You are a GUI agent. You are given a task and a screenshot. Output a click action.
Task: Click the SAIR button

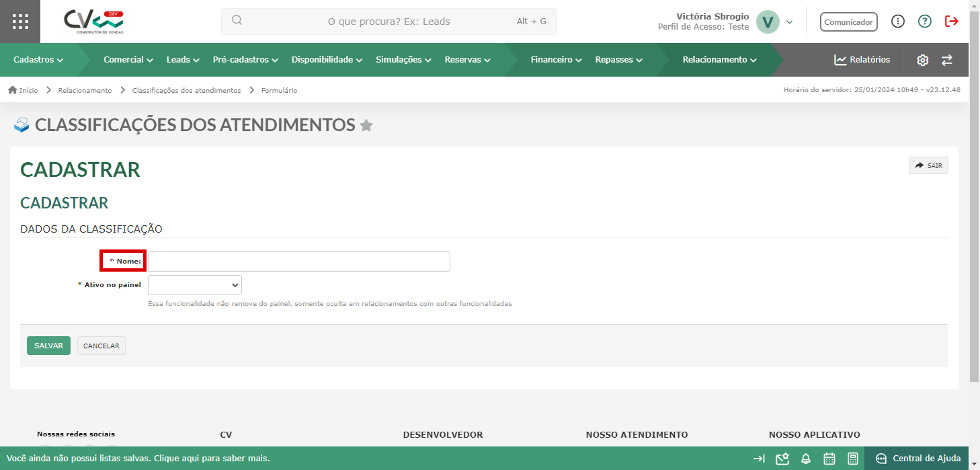(928, 165)
